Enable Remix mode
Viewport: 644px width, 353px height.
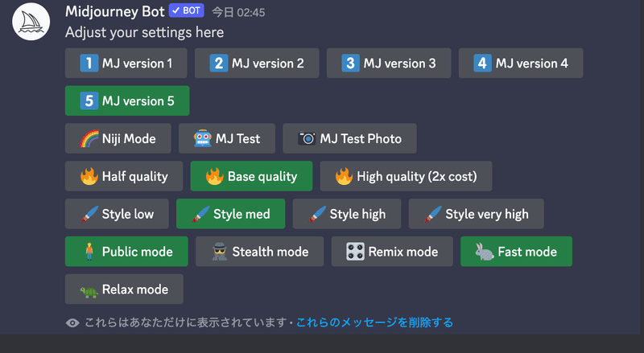click(x=392, y=251)
